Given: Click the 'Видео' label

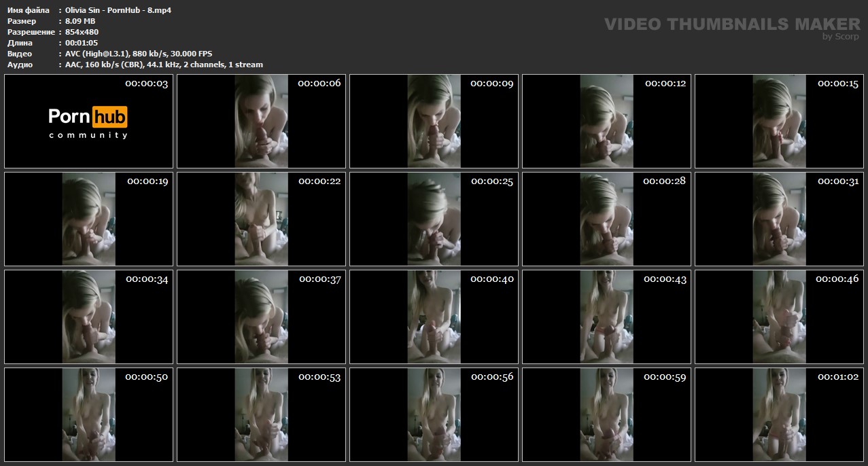Looking at the screenshot, I should tap(19, 54).
